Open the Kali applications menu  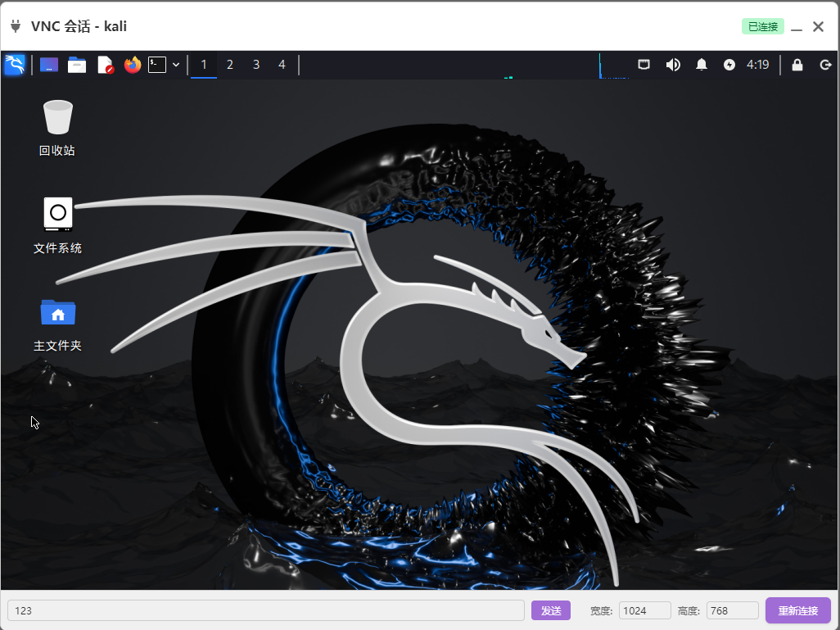[15, 65]
